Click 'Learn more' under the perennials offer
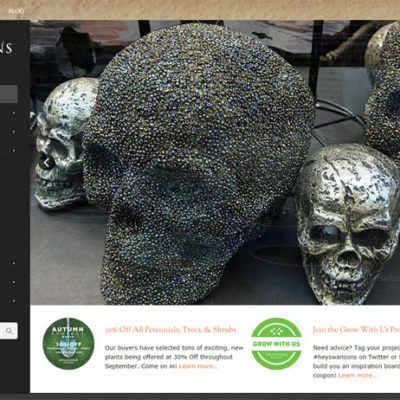The image size is (400, 400). pyautogui.click(x=198, y=366)
